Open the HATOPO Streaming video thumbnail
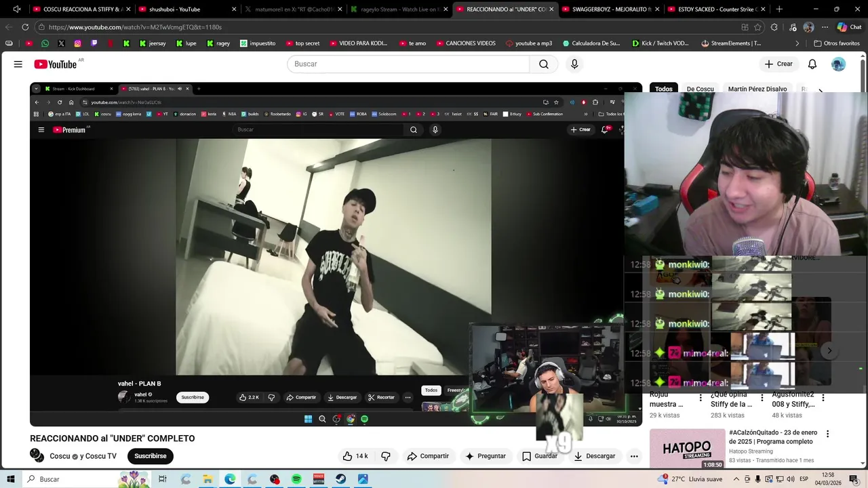The image size is (868, 488). coord(687,449)
